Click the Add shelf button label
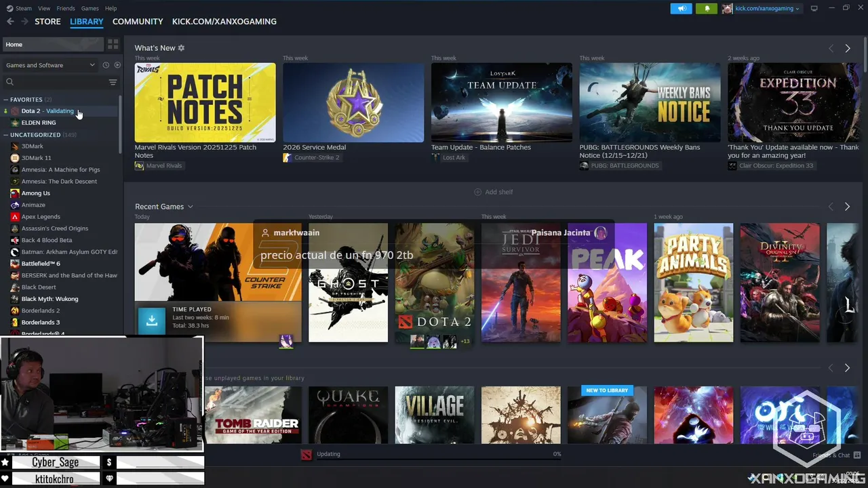The image size is (868, 488). tap(499, 192)
